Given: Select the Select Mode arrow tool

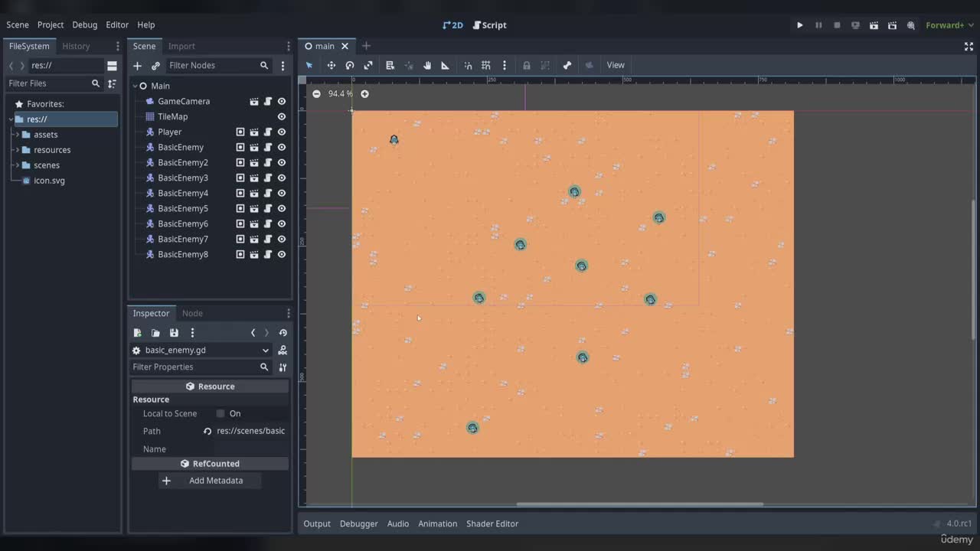Looking at the screenshot, I should 309,65.
